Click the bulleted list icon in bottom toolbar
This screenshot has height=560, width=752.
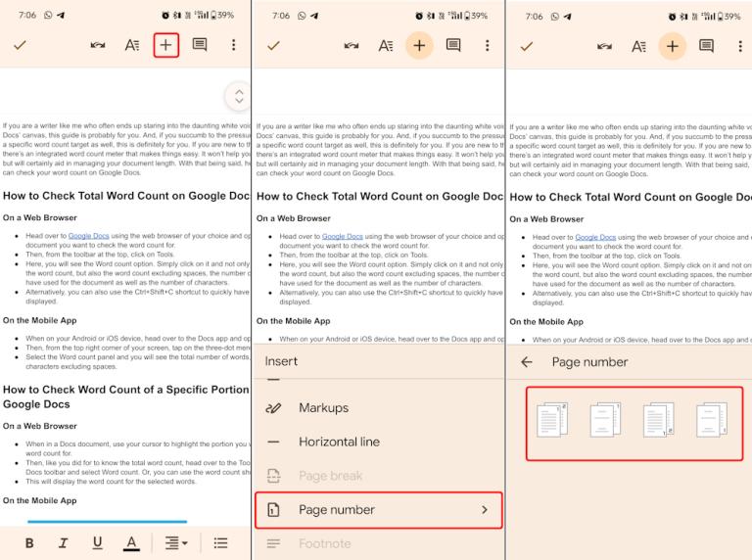(x=221, y=542)
